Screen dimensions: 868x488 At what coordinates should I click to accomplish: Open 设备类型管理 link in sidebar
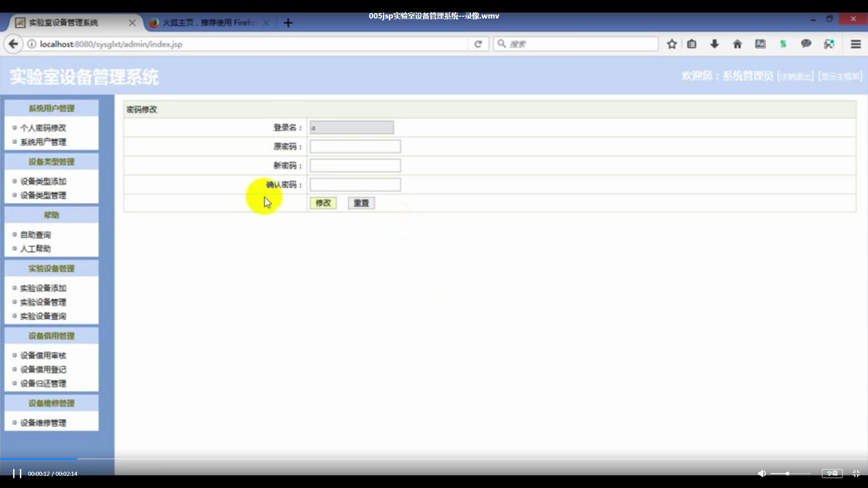[43, 195]
